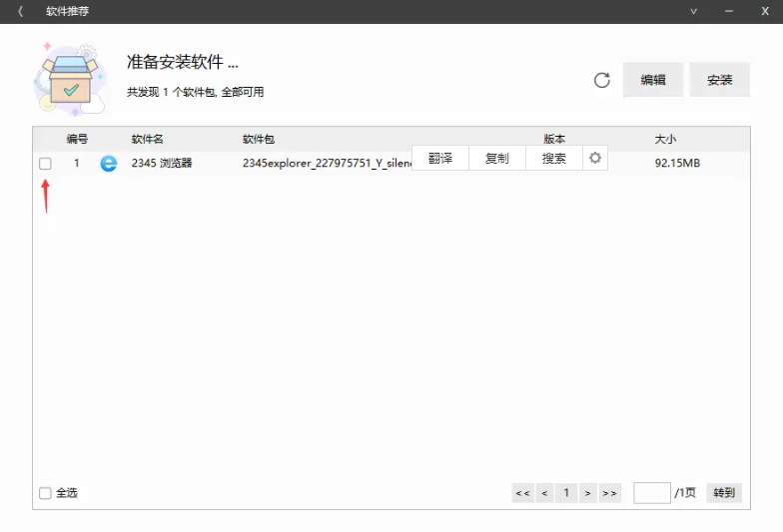Choose 复制 (Copy) in popup toolbar

pos(497,158)
